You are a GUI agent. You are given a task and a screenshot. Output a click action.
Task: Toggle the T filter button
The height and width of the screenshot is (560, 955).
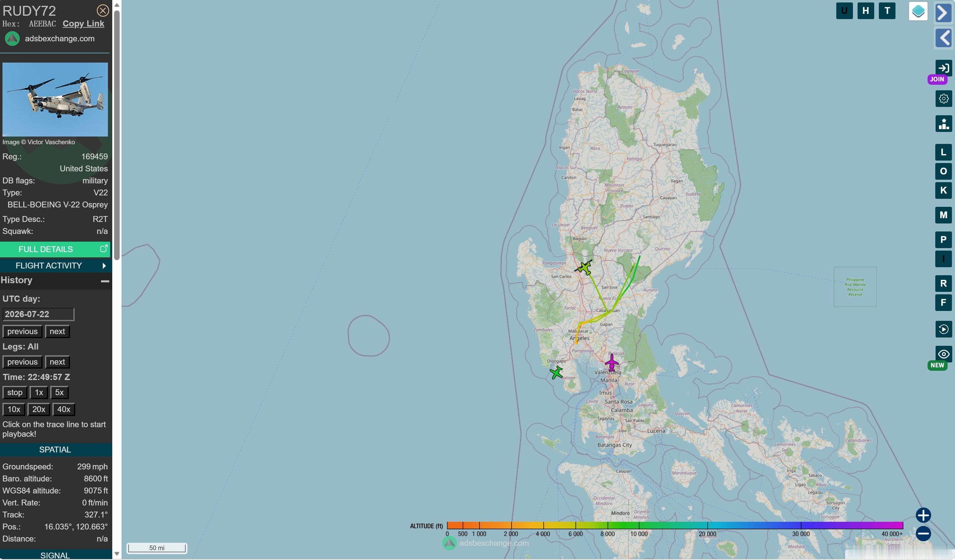point(887,10)
